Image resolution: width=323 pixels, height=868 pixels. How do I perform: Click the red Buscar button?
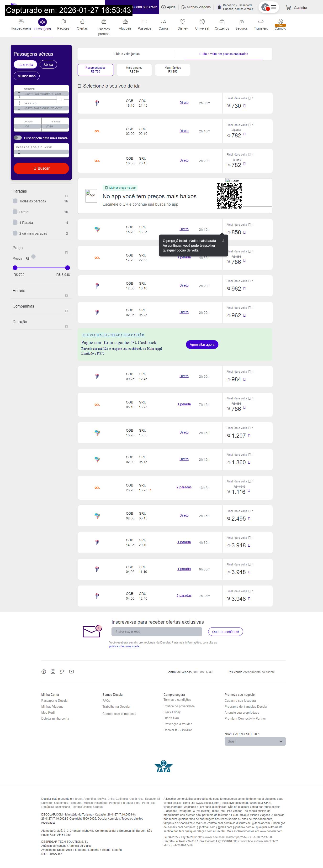pos(41,168)
